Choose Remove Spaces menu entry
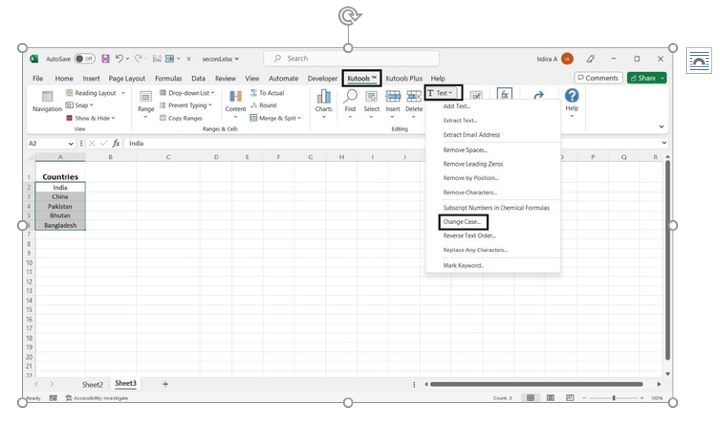720x426 pixels. (x=465, y=150)
